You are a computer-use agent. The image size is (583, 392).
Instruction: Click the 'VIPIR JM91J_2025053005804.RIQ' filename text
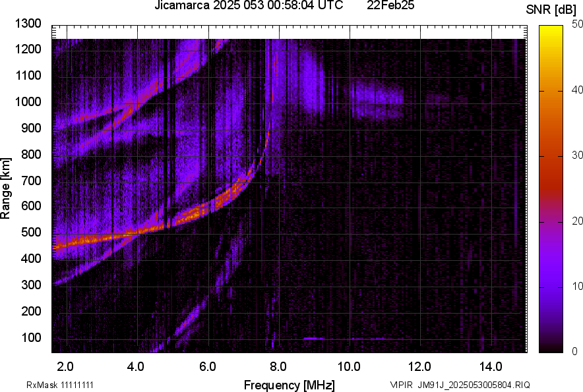(460, 385)
